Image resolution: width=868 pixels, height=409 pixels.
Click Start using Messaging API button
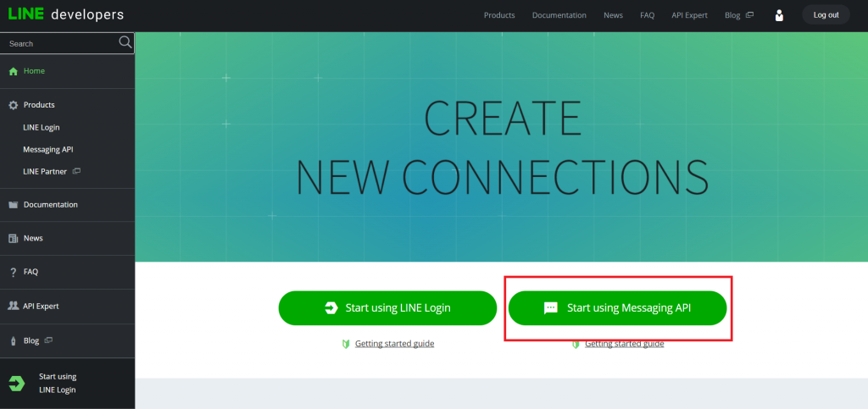click(x=617, y=308)
